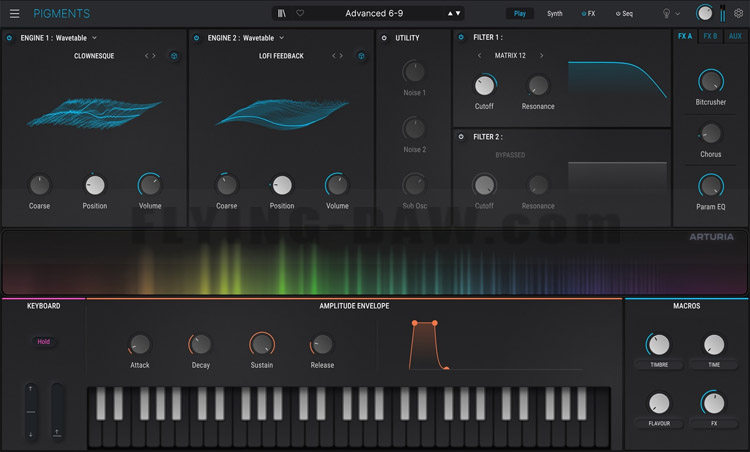Click the Param EQ knob
The height and width of the screenshot is (452, 750).
click(x=711, y=186)
